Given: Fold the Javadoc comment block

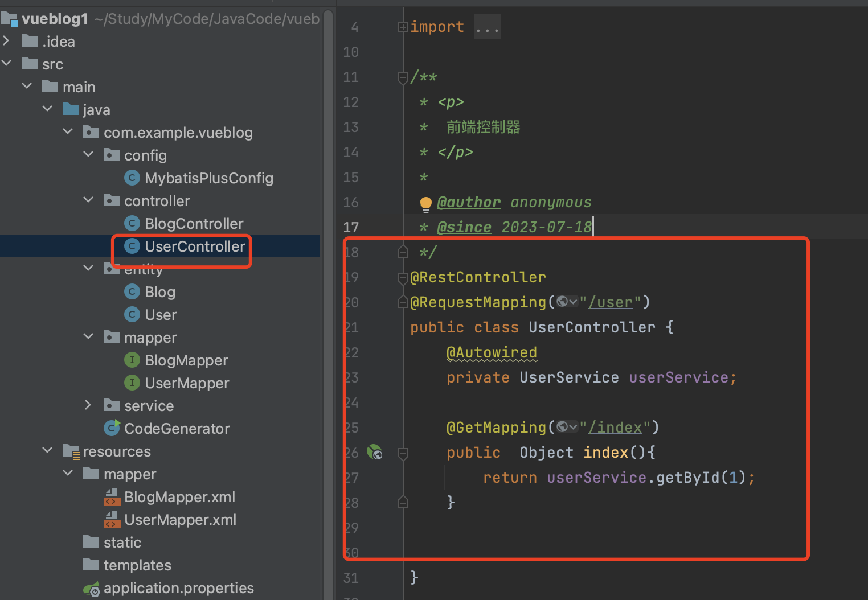Looking at the screenshot, I should (403, 77).
